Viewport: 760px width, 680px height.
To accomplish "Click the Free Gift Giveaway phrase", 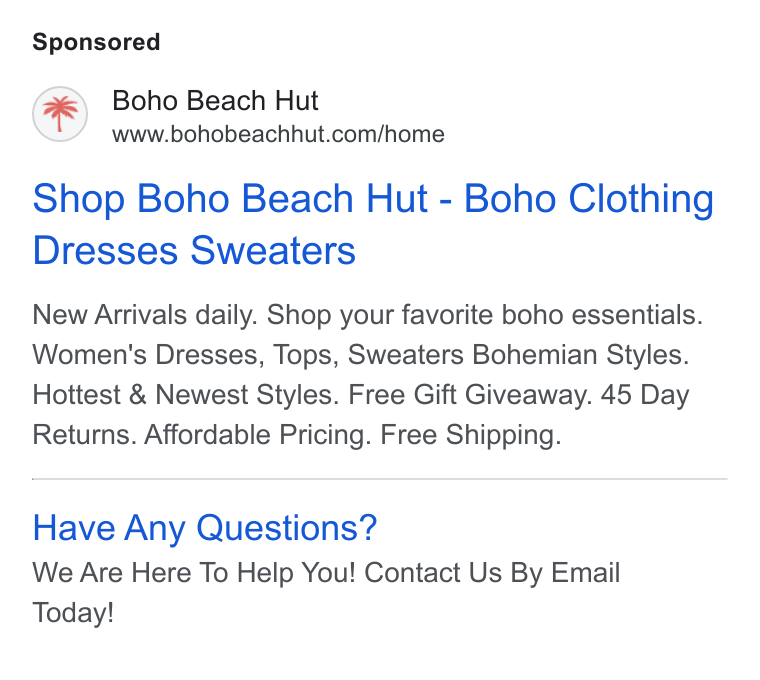I will (470, 395).
